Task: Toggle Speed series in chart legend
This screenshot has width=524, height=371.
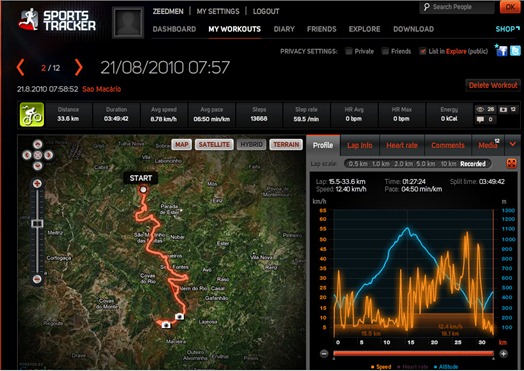Action: pos(381,367)
